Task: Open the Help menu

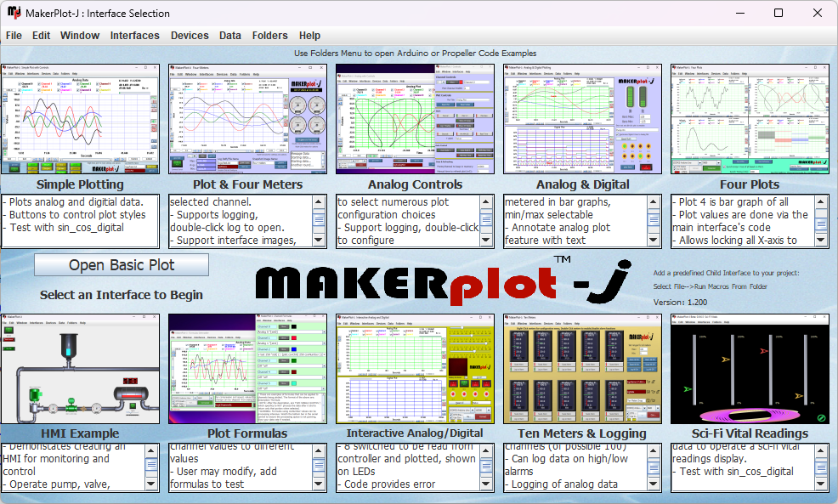Action: pos(309,36)
